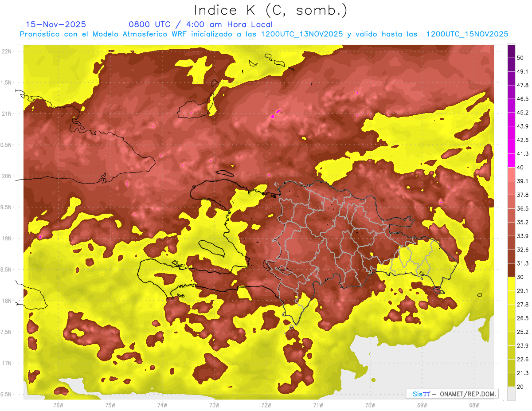Click the 19N latitude axis label
This screenshot has width=532, height=411.
click(7, 238)
